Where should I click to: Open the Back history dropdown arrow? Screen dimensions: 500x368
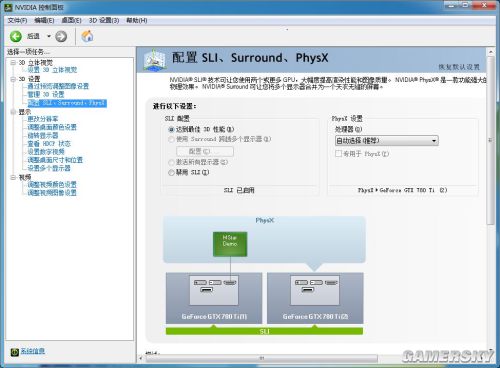[x=49, y=36]
